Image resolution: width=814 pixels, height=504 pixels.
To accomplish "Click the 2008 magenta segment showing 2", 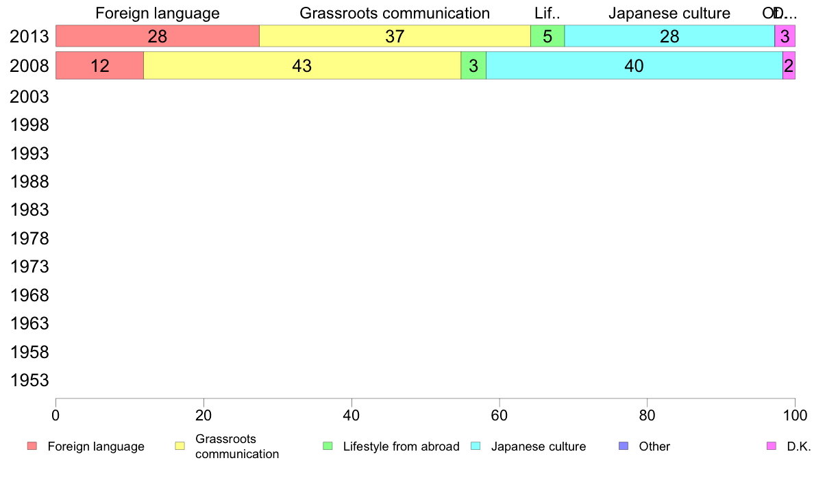I will point(789,66).
